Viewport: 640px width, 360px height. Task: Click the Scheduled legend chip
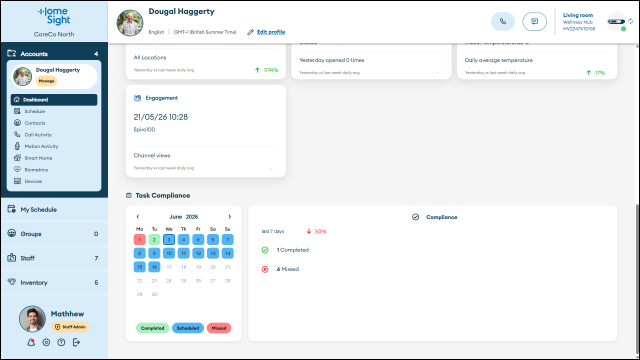pos(188,328)
